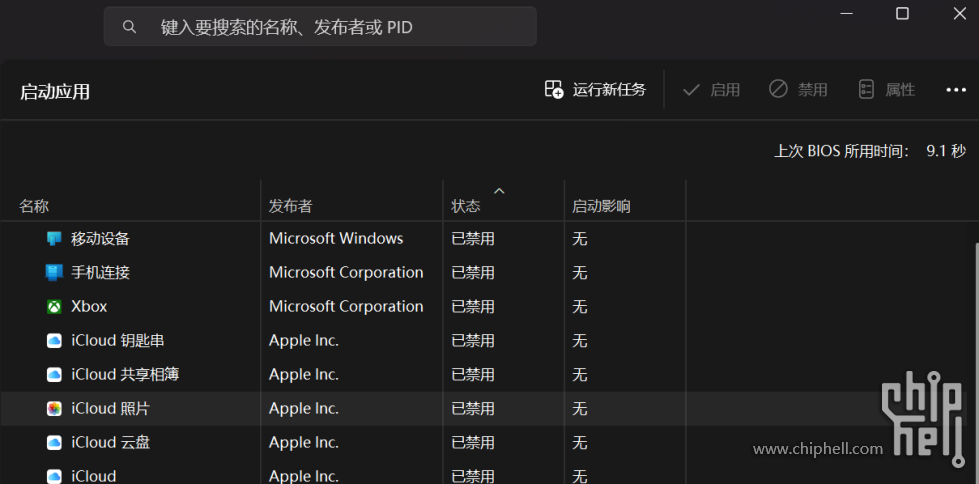Click the 手机连接 app icon
The width and height of the screenshot is (979, 484).
coord(54,272)
